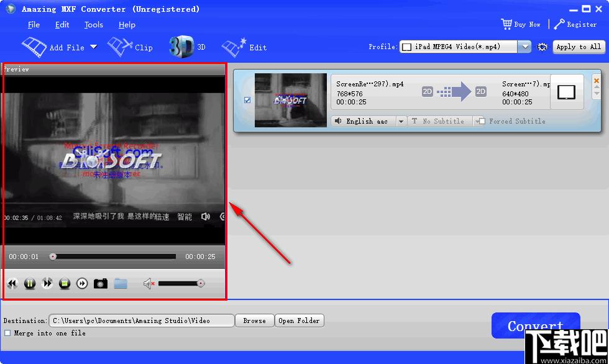Click the 640*480 output resolution text
The image size is (609, 364).
[515, 94]
